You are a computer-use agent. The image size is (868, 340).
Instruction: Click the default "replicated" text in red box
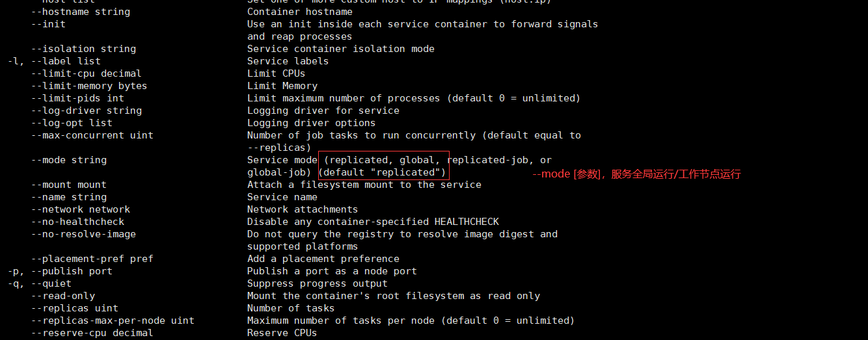point(382,172)
